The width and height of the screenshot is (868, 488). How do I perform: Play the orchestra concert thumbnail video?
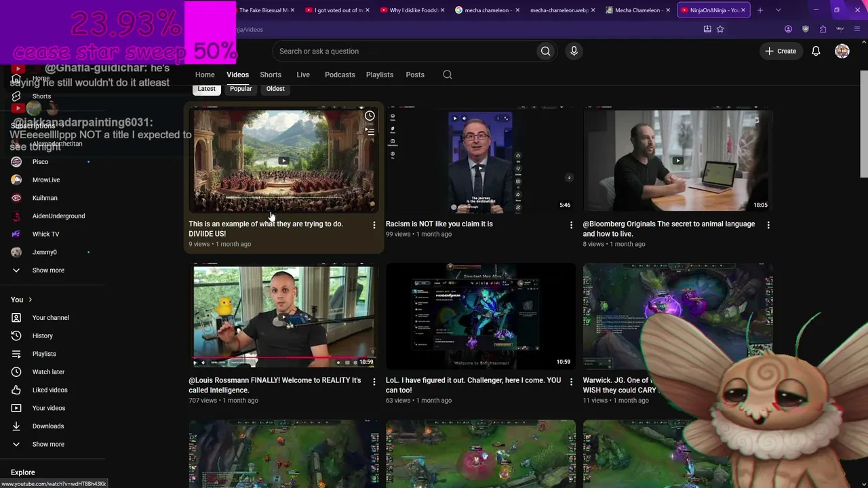[283, 160]
